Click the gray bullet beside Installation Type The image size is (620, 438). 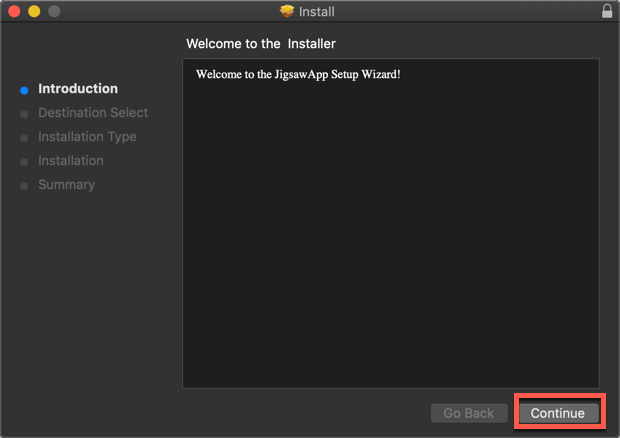pyautogui.click(x=24, y=138)
